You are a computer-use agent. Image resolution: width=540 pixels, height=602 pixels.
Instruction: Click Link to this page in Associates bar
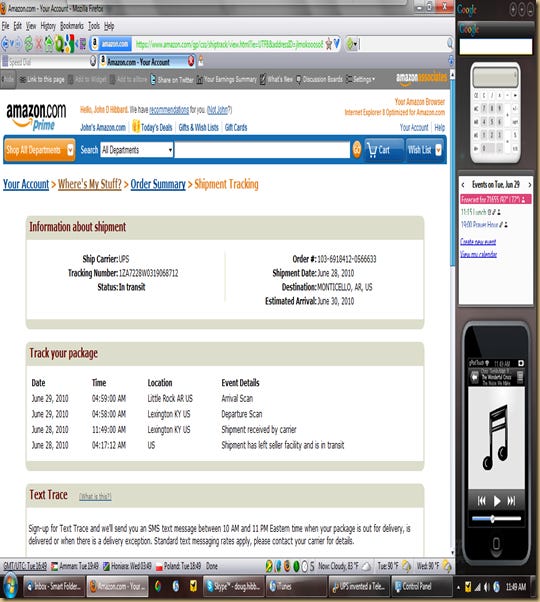pyautogui.click(x=41, y=79)
